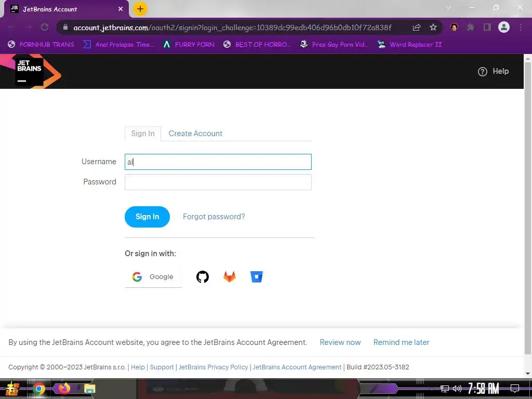
Task: Expand the tab search chevron
Action: pos(448,7)
